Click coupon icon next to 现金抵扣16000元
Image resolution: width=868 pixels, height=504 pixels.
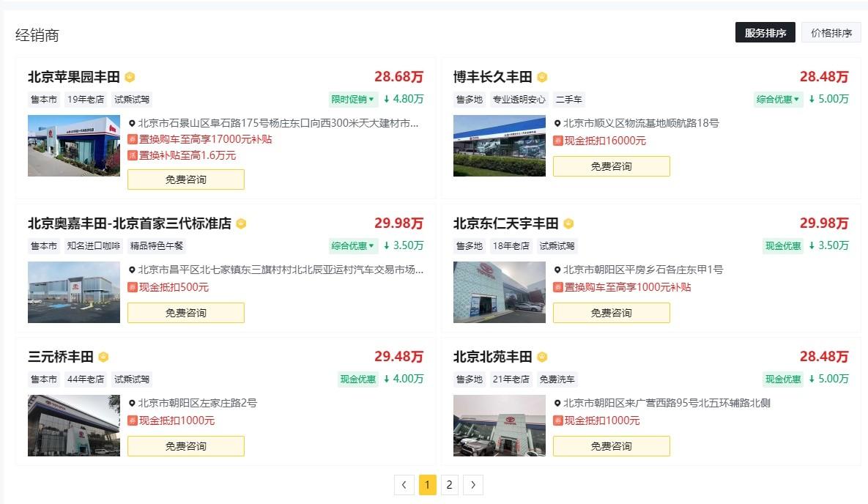point(557,141)
